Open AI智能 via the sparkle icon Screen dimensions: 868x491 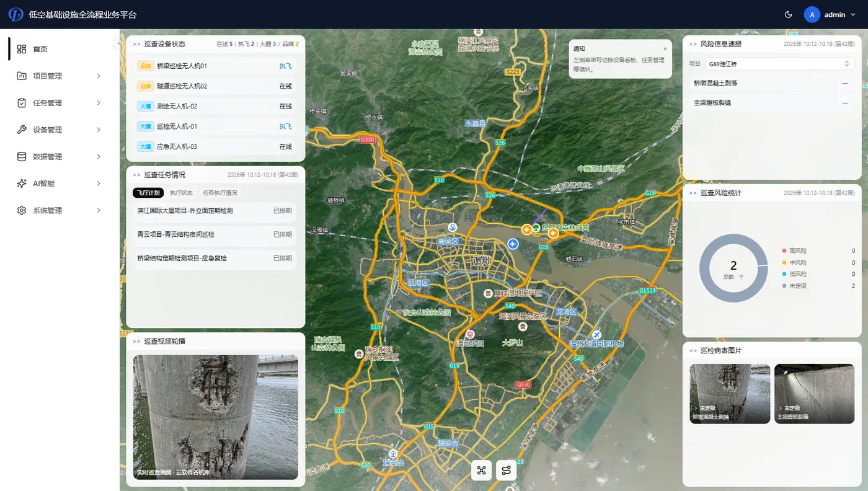click(22, 184)
